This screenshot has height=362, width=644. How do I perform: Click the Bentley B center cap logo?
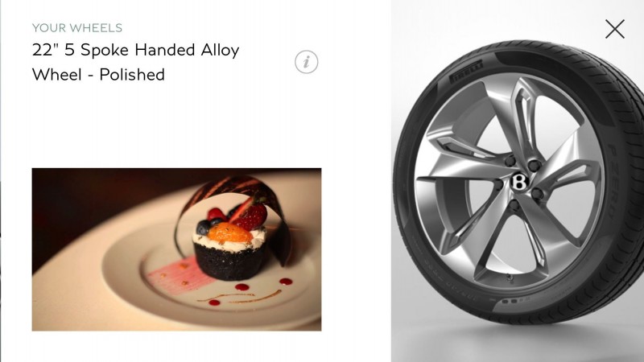point(519,182)
